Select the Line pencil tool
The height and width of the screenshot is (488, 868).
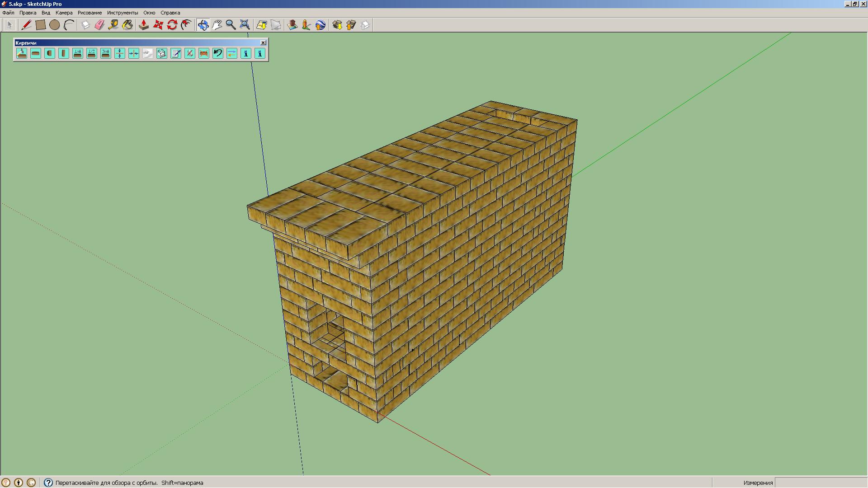click(27, 25)
